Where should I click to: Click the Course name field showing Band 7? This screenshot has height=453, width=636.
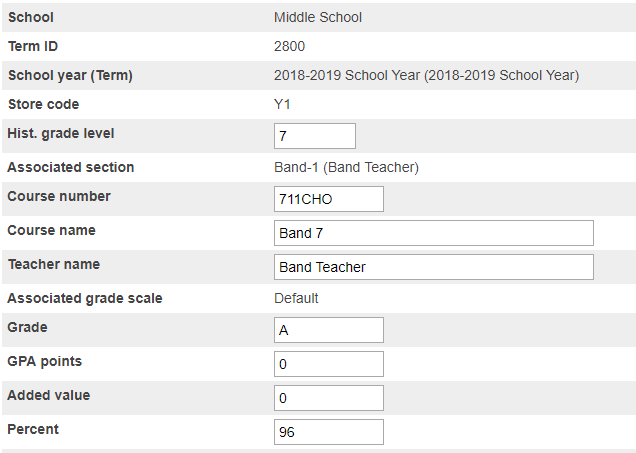click(433, 233)
